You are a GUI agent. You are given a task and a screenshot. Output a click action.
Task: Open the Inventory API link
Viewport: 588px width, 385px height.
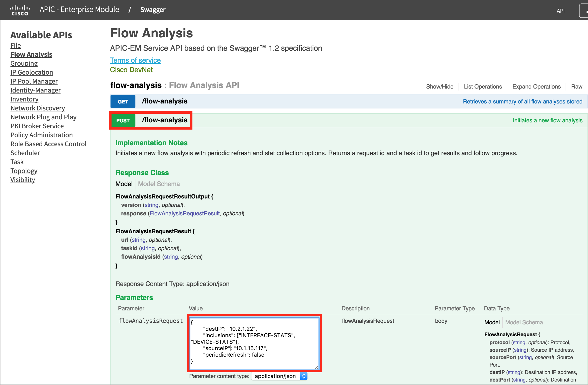coord(24,99)
